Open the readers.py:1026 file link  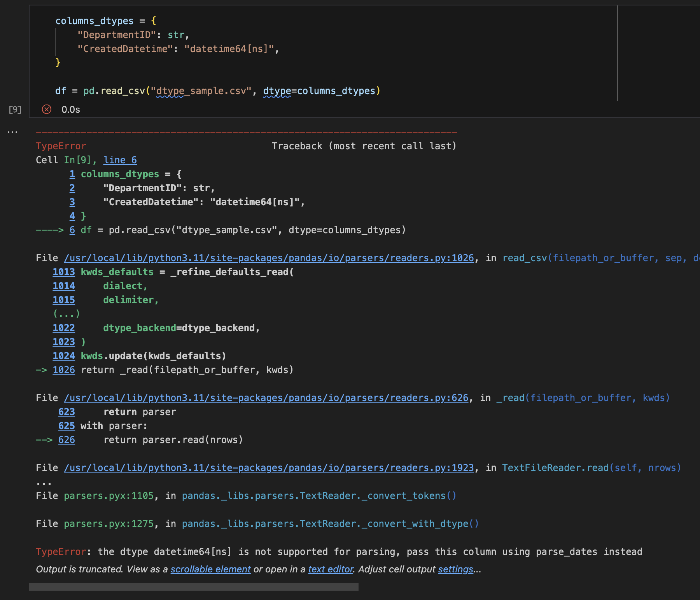(269, 258)
